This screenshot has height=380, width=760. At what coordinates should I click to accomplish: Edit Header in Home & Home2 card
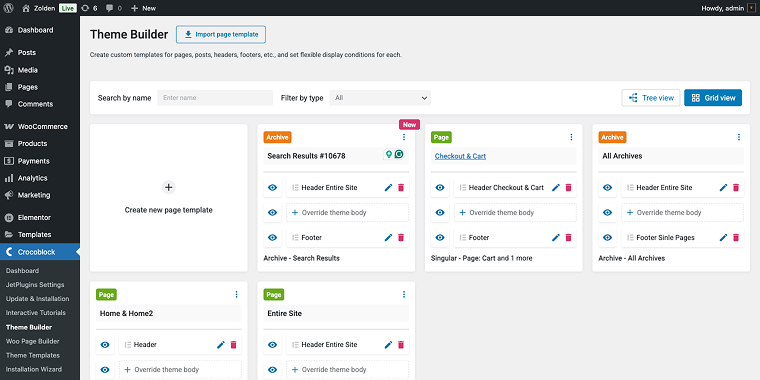[221, 345]
